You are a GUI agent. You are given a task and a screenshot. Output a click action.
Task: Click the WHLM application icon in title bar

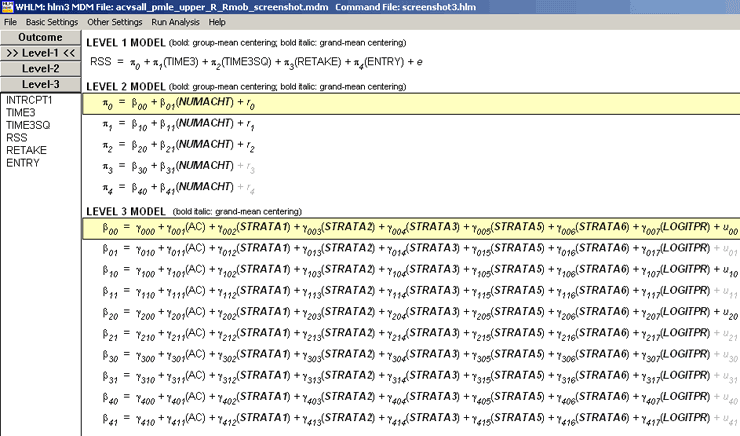pyautogui.click(x=7, y=7)
